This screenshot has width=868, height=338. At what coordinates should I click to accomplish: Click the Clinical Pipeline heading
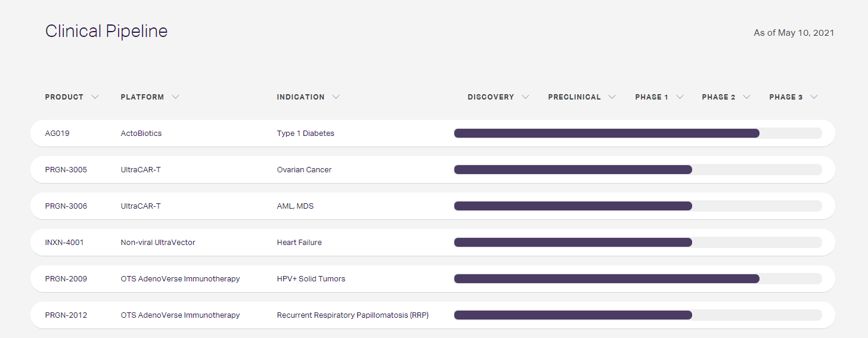pyautogui.click(x=106, y=32)
